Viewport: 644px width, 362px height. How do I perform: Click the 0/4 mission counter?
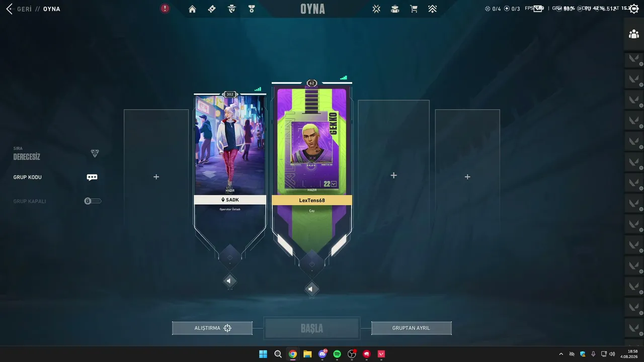[493, 9]
